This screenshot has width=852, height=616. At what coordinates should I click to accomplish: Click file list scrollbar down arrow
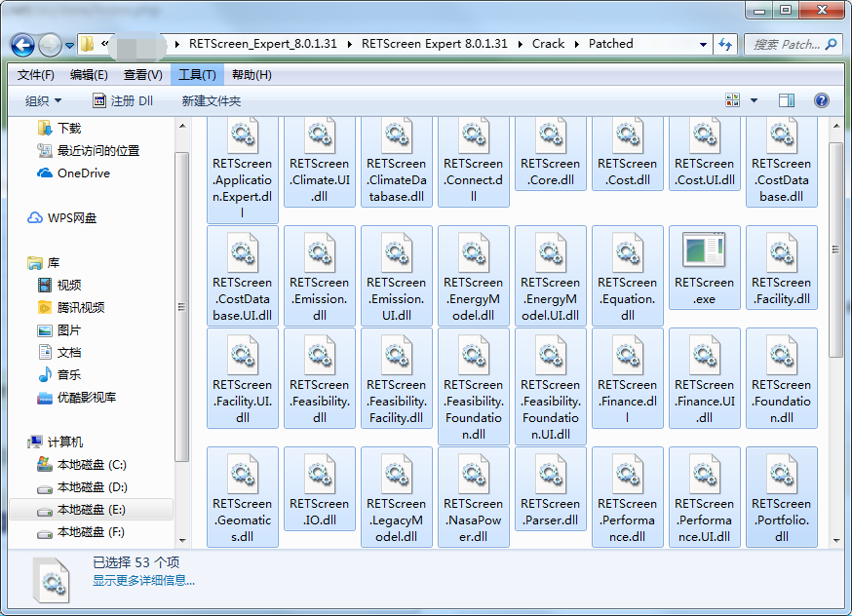[x=836, y=541]
